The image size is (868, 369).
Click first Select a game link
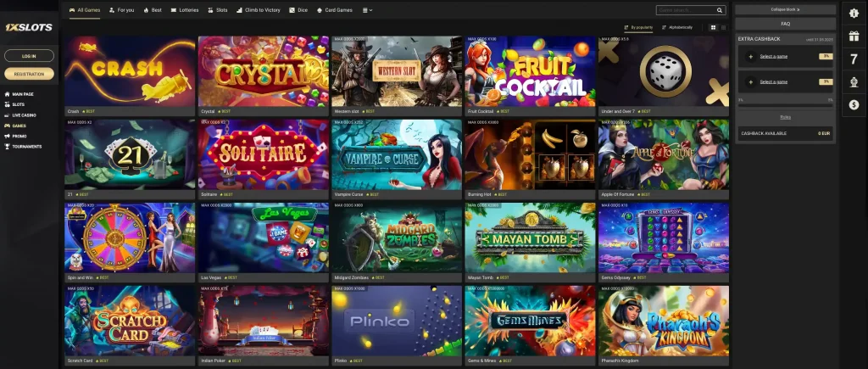click(x=773, y=57)
